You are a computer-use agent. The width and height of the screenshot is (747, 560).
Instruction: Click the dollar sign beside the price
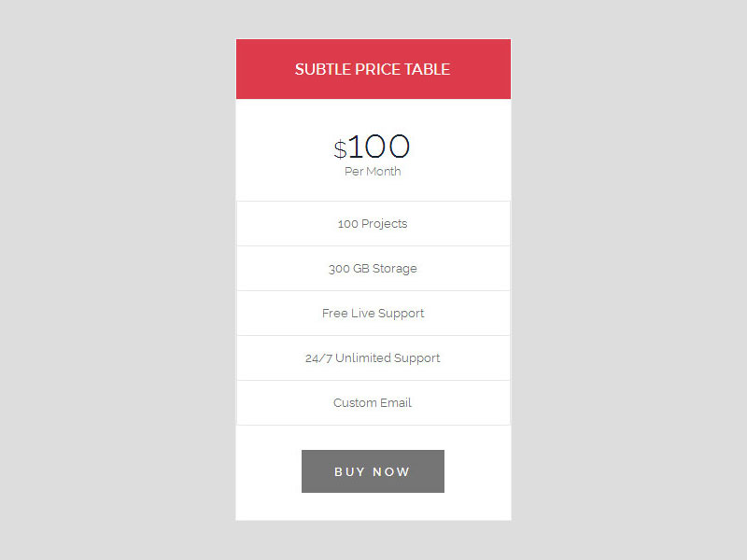(x=340, y=149)
